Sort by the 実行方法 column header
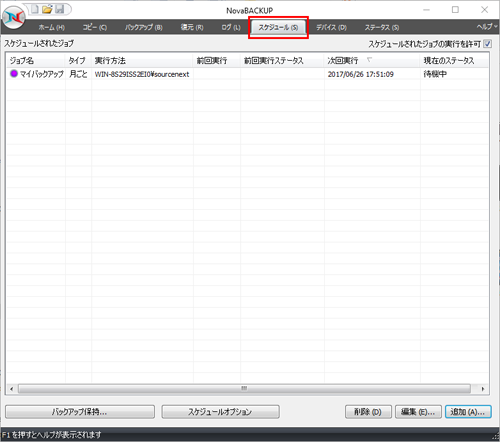Screen dimensions: 500x442 [142, 61]
